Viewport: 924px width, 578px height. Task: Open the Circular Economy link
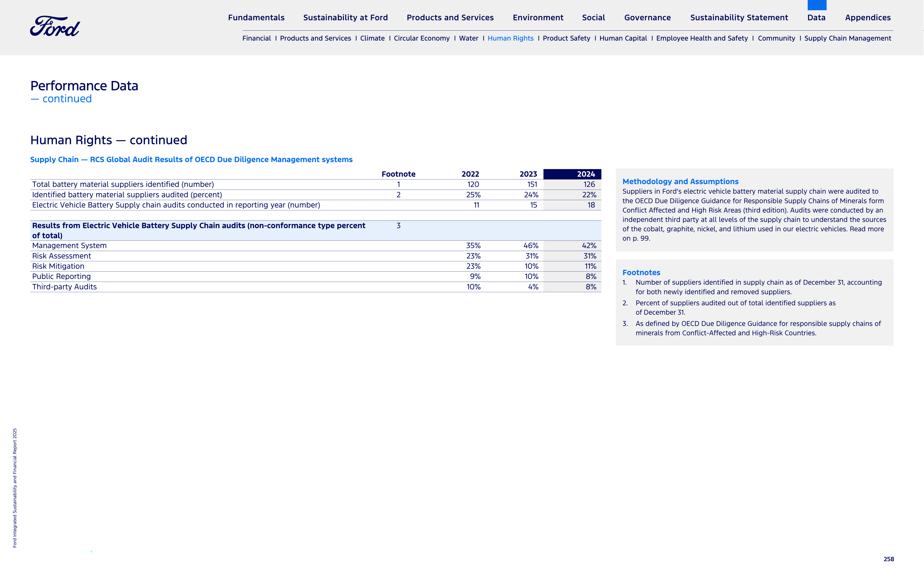[x=422, y=38]
